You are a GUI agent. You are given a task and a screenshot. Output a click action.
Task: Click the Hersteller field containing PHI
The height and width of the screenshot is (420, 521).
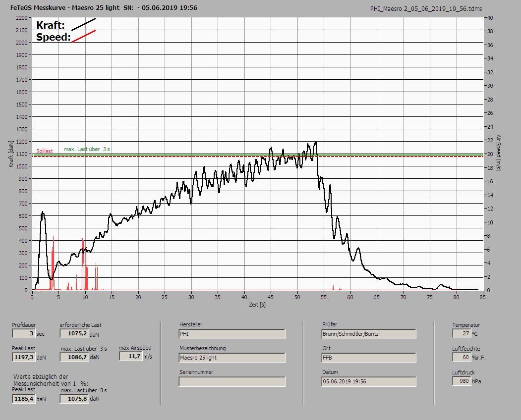(232, 334)
